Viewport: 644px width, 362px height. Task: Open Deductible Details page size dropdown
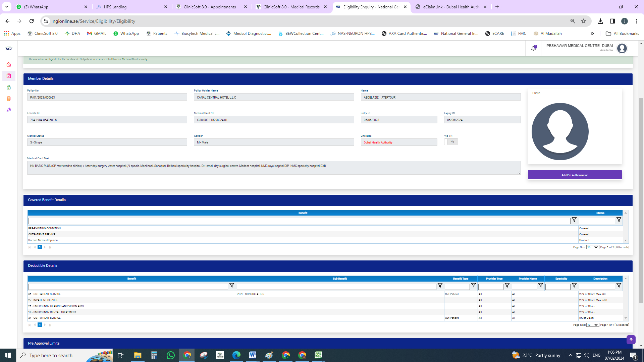pos(592,325)
